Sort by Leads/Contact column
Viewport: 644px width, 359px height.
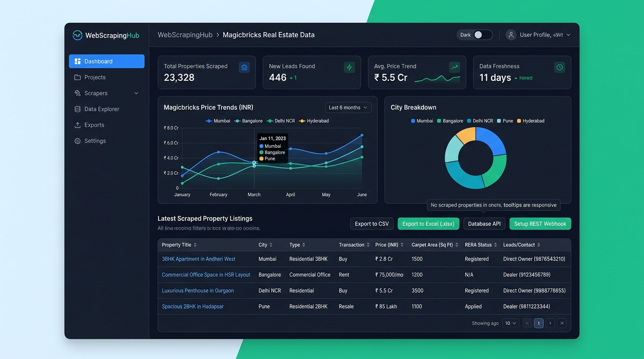(522, 245)
